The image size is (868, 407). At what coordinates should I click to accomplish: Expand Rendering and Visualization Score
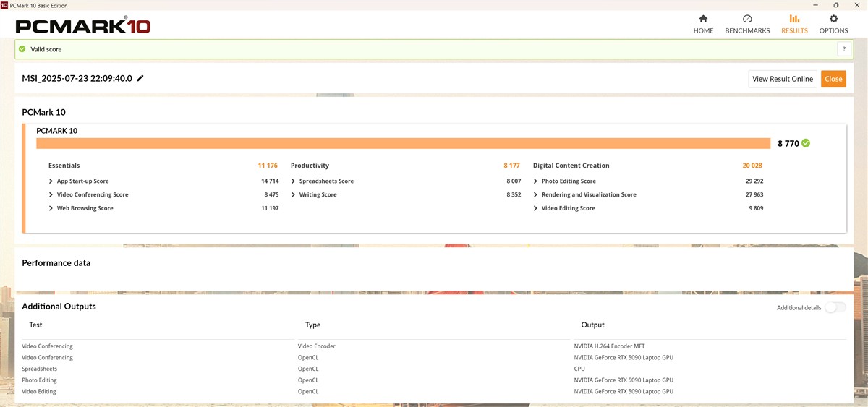[535, 195]
